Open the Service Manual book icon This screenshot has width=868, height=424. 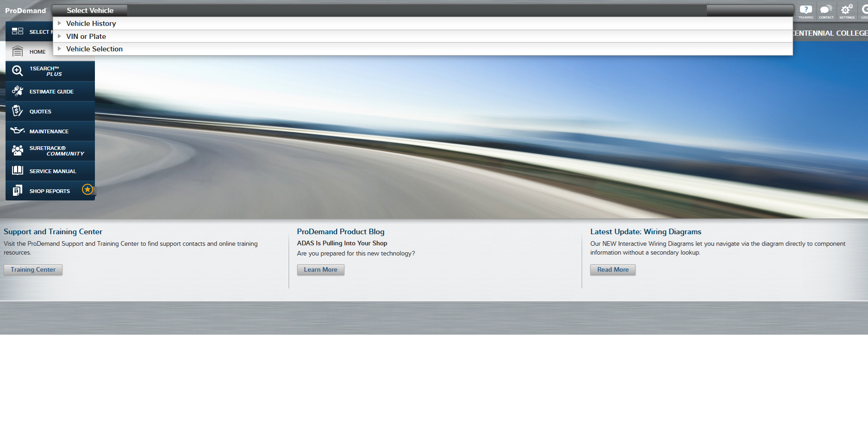click(18, 171)
